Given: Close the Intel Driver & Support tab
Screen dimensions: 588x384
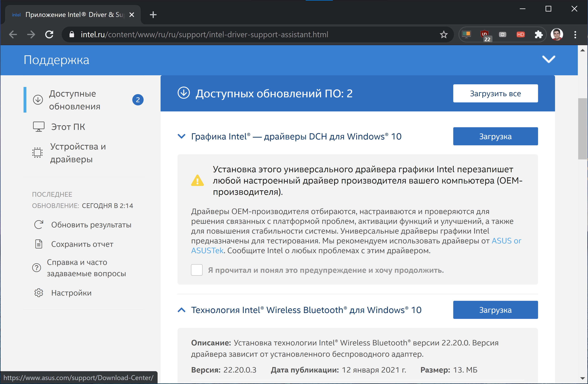Looking at the screenshot, I should click(x=132, y=14).
